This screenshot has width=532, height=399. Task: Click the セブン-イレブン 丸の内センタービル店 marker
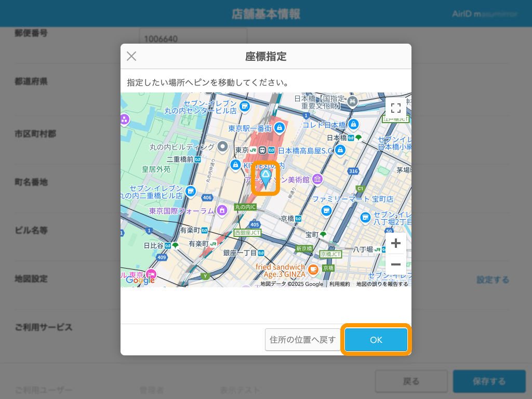click(245, 107)
